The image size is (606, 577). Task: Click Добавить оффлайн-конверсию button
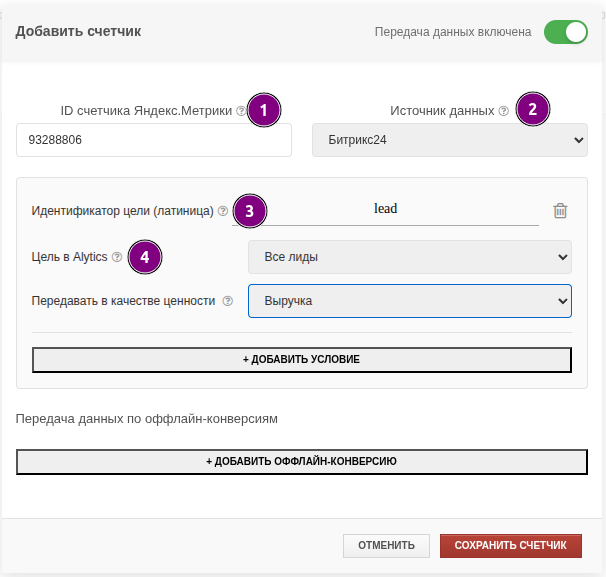pyautogui.click(x=301, y=462)
